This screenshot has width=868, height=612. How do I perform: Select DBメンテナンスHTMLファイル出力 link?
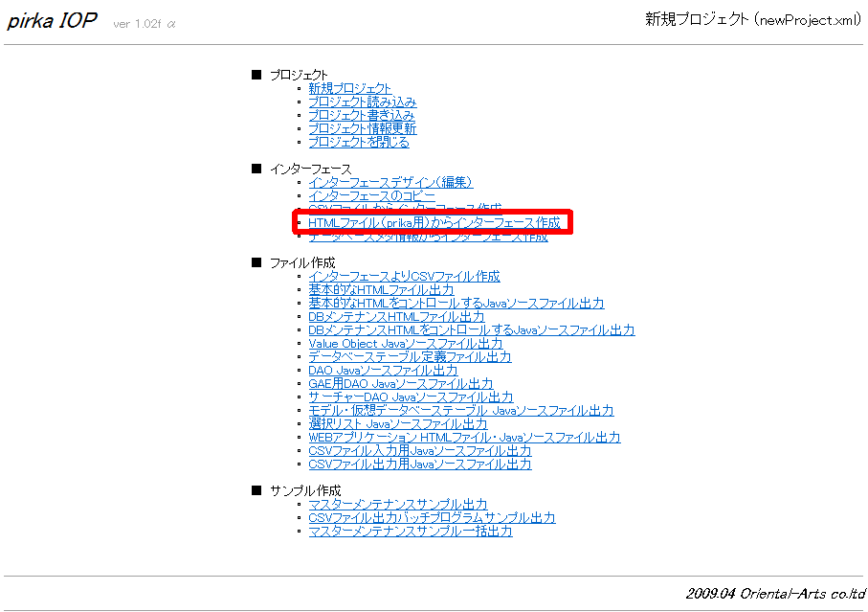396,317
